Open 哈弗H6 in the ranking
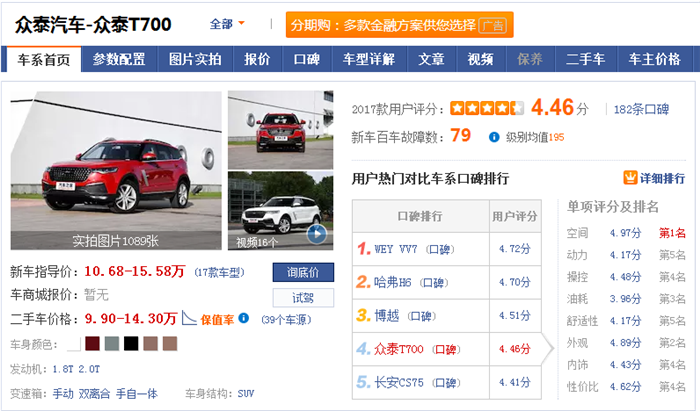The width and height of the screenshot is (700, 411). [x=392, y=282]
